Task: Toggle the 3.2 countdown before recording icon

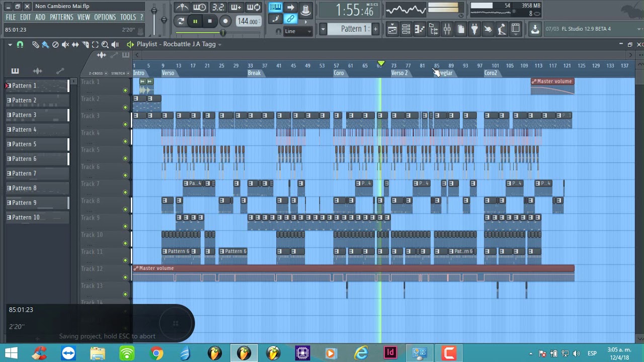Action: tap(218, 8)
